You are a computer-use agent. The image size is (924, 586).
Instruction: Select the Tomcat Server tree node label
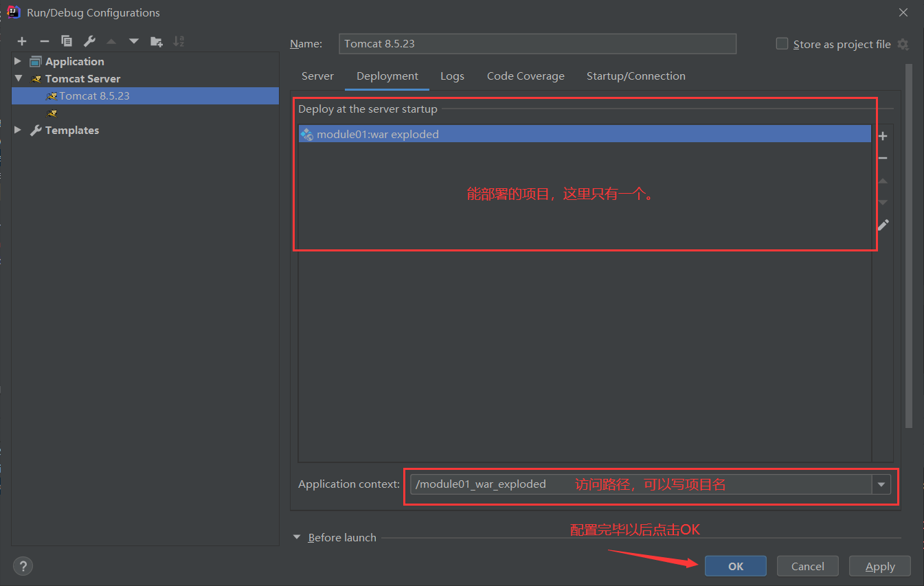[x=82, y=78]
